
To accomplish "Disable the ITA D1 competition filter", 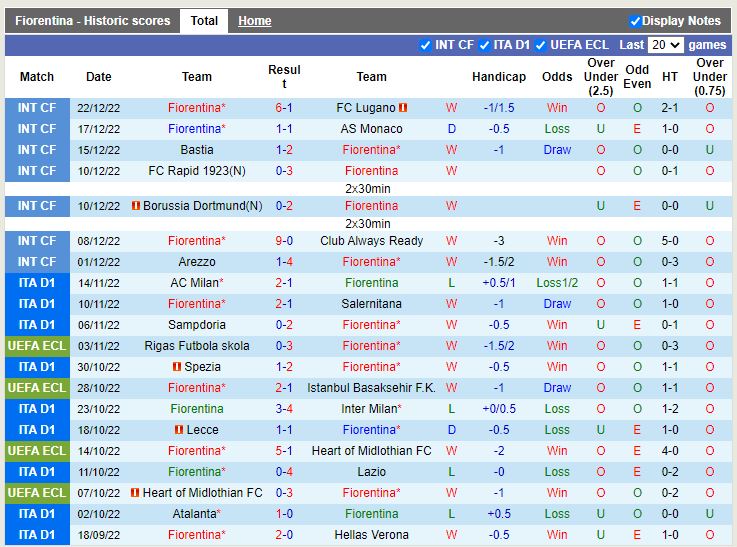I will 484,45.
